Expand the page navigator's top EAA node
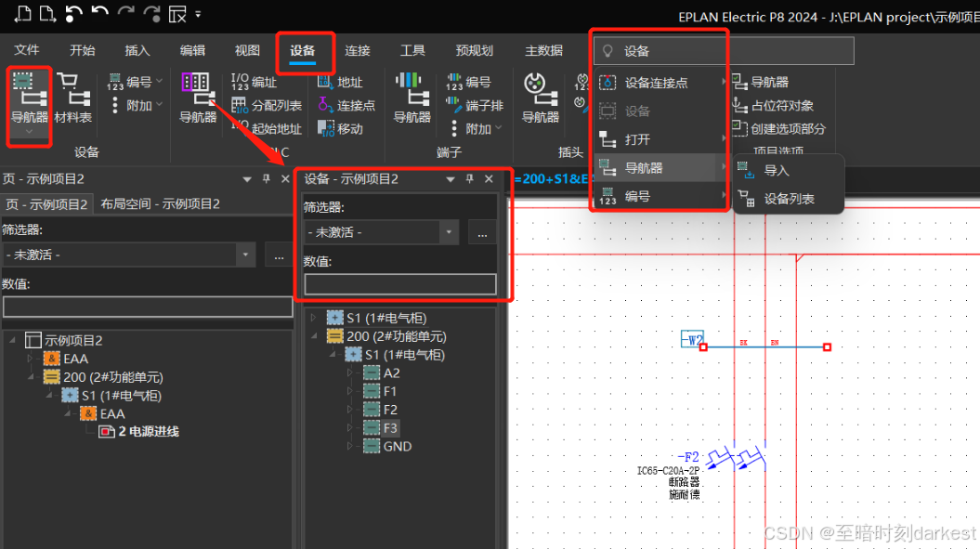This screenshot has width=980, height=549. [x=30, y=359]
